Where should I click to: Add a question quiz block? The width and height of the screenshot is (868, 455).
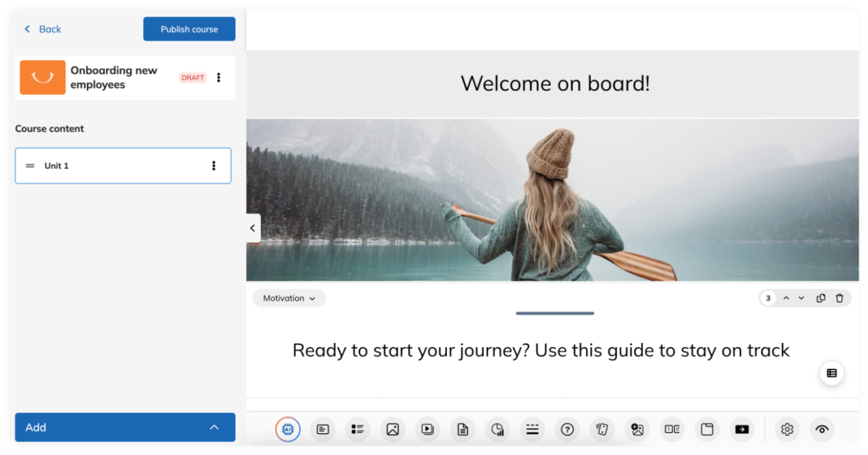(x=567, y=429)
